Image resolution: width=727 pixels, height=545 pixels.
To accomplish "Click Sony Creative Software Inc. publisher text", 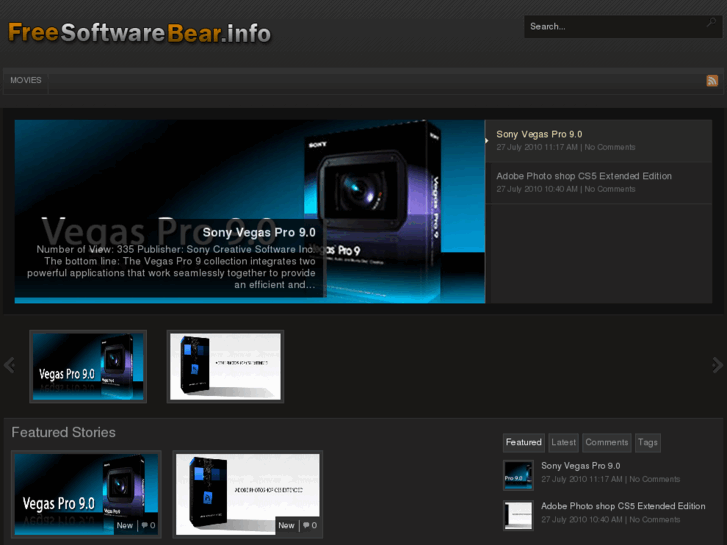I will coord(250,250).
